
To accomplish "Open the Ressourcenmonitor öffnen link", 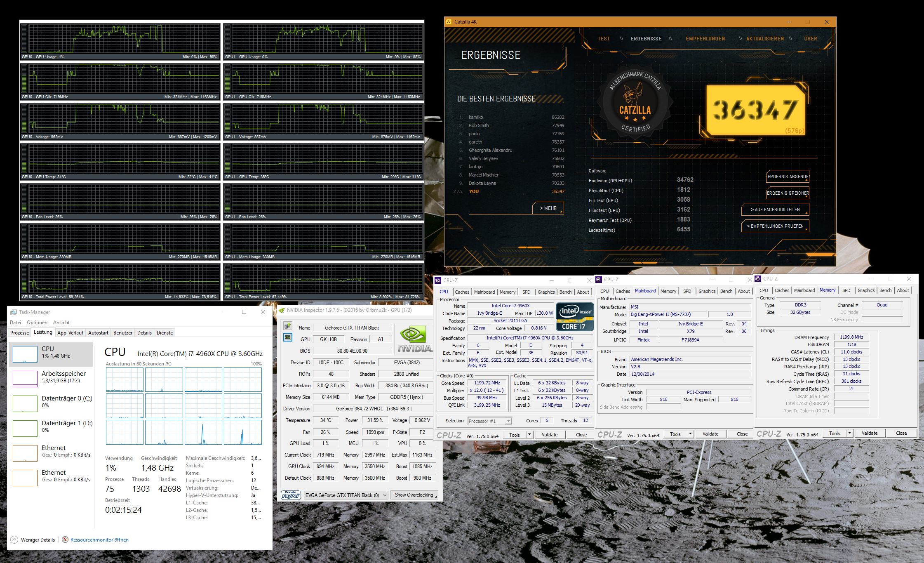I will pyautogui.click(x=99, y=540).
